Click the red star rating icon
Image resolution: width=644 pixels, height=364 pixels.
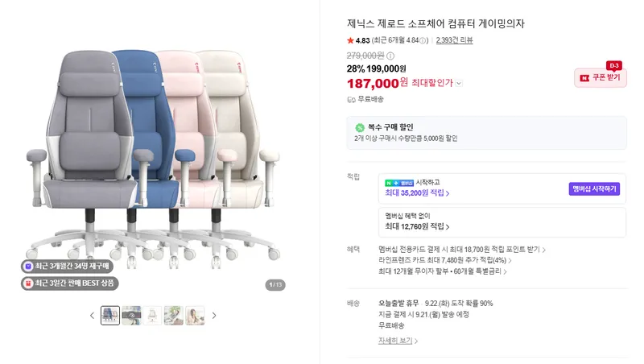point(350,40)
